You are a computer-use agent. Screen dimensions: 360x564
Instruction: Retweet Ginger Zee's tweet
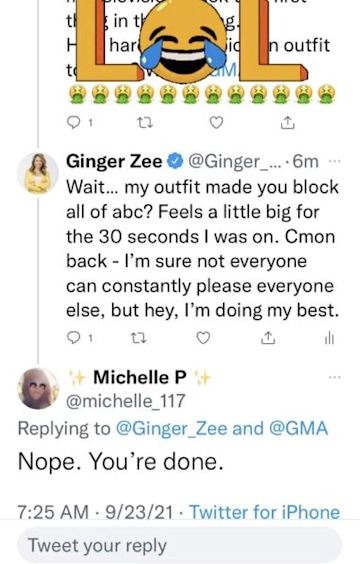coord(138,338)
